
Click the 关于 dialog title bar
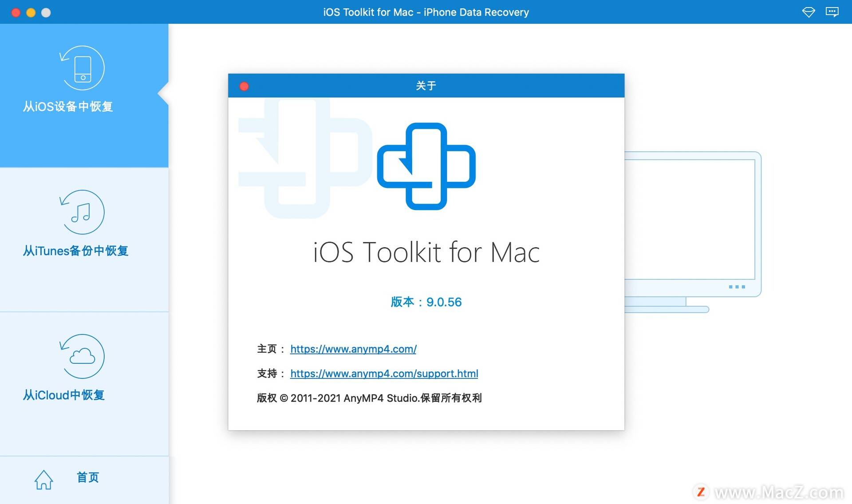pos(426,85)
